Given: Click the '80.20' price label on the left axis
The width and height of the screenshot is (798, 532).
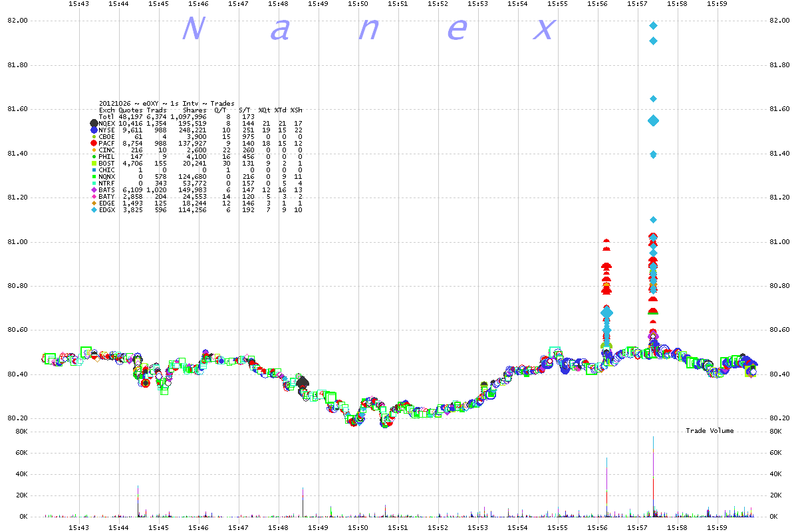Looking at the screenshot, I should click(18, 418).
